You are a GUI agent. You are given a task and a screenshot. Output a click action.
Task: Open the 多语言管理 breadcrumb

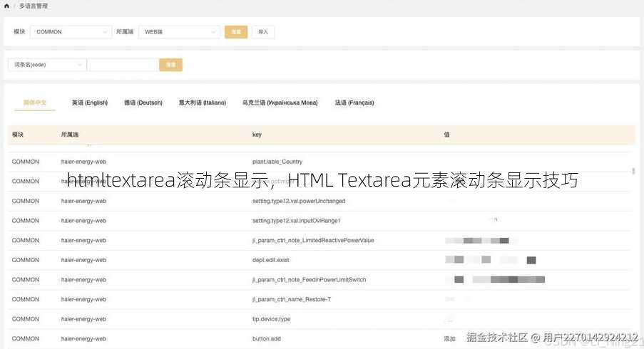pos(34,6)
